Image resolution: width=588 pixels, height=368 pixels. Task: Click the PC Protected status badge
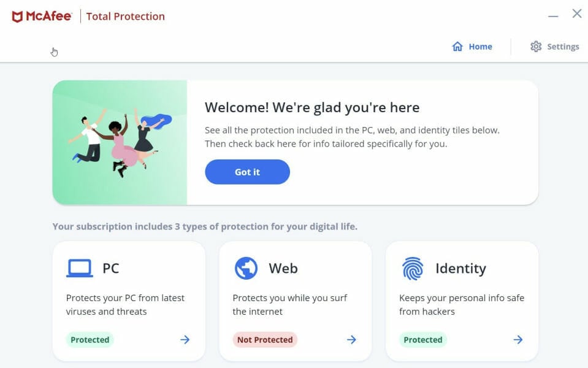tap(90, 340)
